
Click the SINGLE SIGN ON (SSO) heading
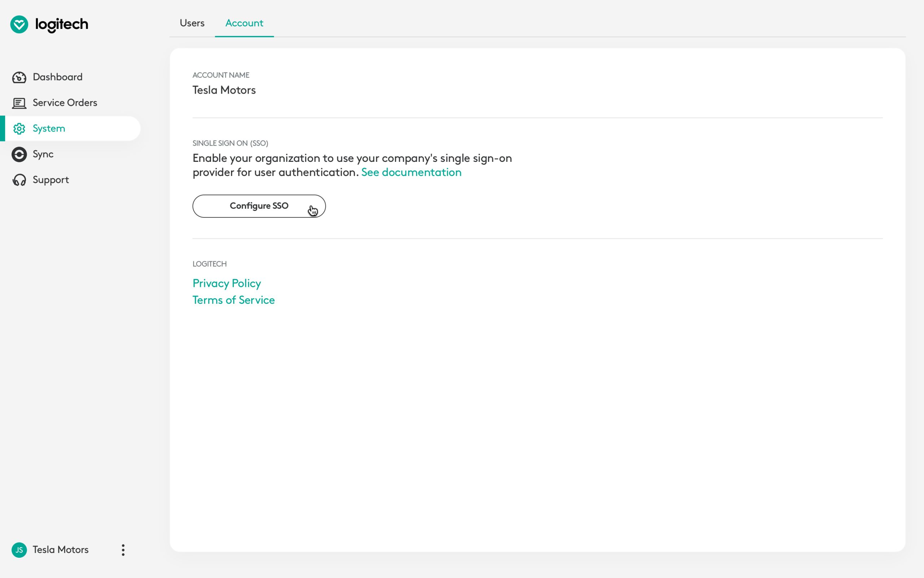230,143
